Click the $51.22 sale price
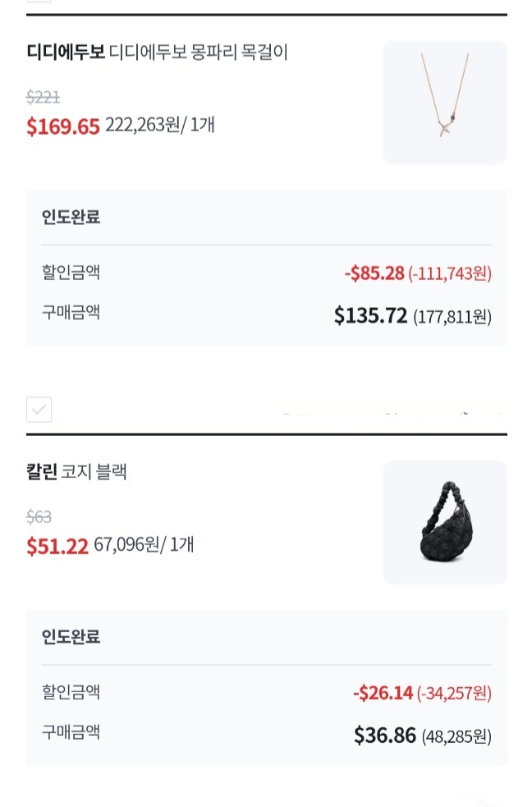532x807 pixels. pyautogui.click(x=57, y=547)
